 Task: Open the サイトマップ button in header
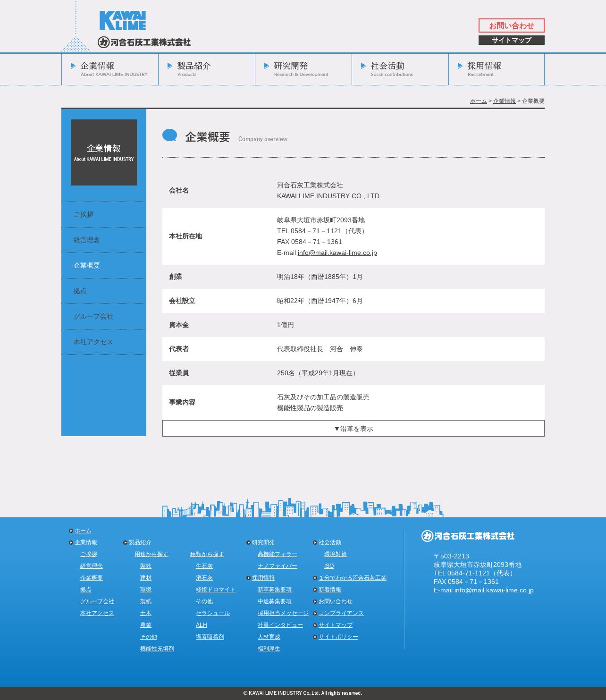(512, 40)
